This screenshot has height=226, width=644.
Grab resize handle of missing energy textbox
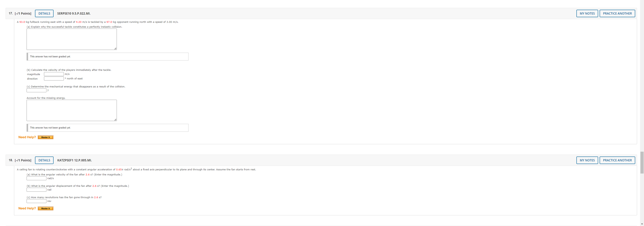pyautogui.click(x=115, y=120)
